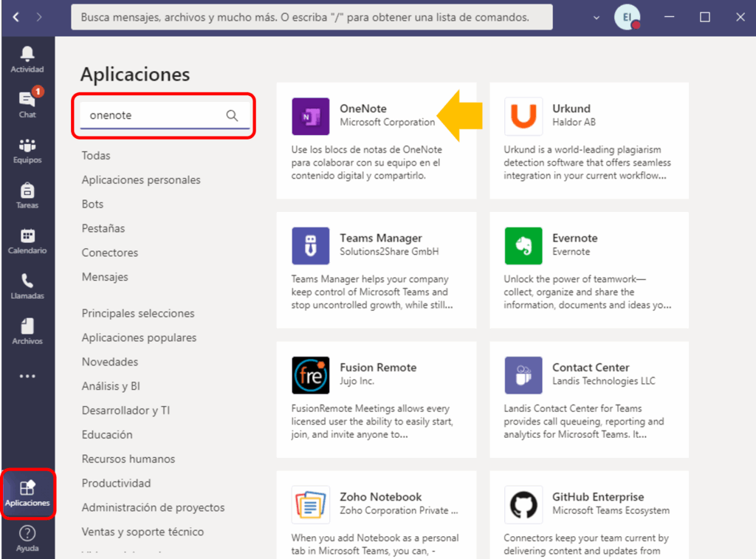
Task: Click the magnifier icon in app search
Action: point(232,115)
